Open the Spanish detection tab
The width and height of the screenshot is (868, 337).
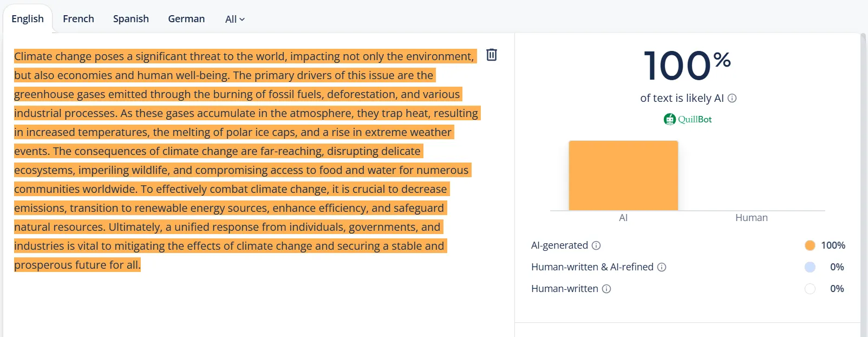(130, 18)
